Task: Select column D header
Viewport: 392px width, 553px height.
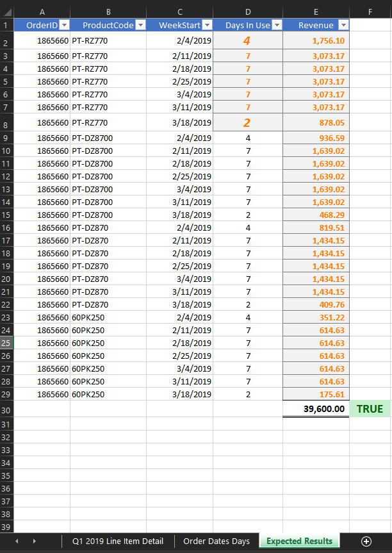Action: tap(248, 12)
